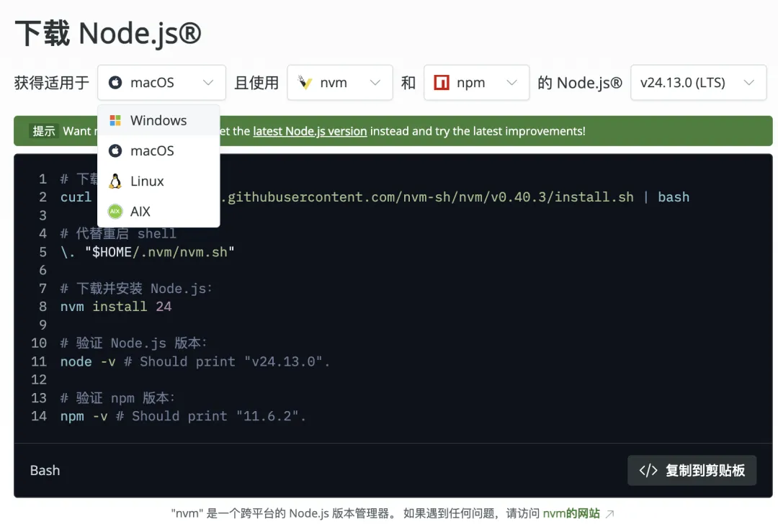This screenshot has width=778, height=532.
Task: Click the '# 验证 npm 版本:' comment
Action: tap(117, 398)
